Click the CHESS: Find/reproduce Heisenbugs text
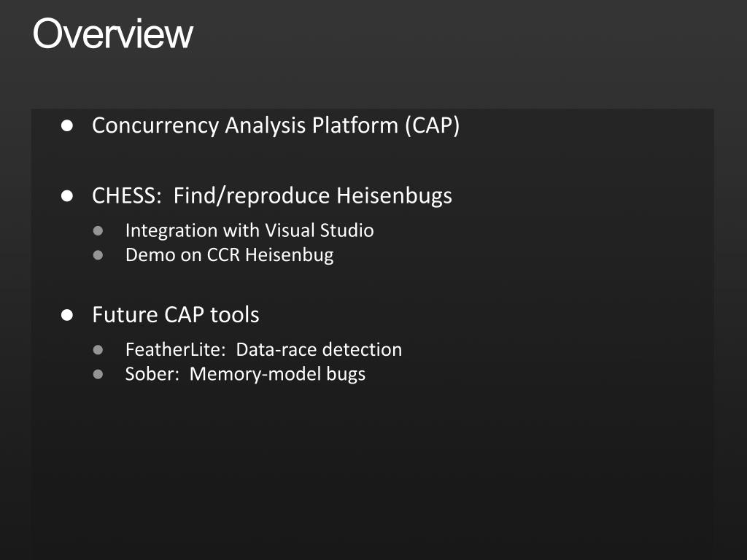The height and width of the screenshot is (560, 747). click(x=272, y=196)
